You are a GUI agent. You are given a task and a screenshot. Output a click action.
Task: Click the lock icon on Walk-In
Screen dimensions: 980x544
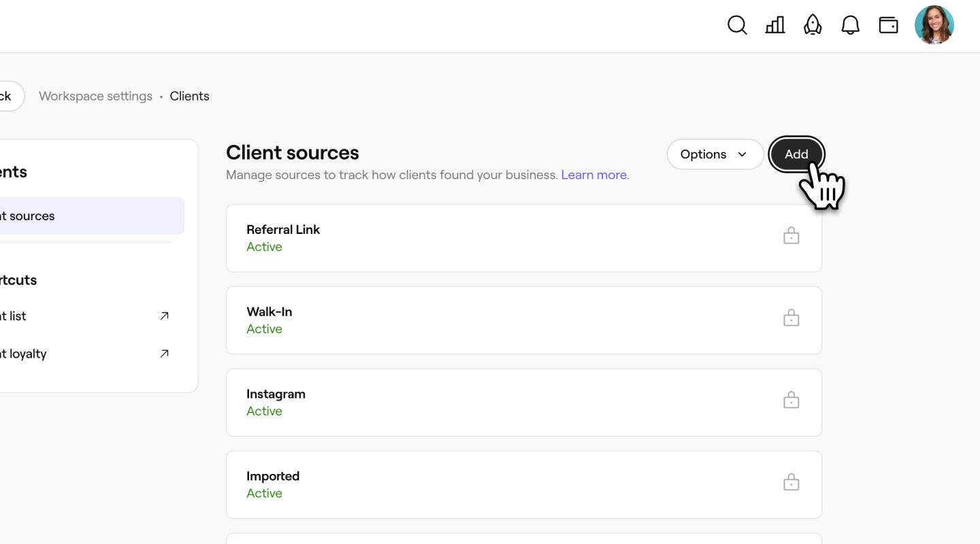click(791, 318)
